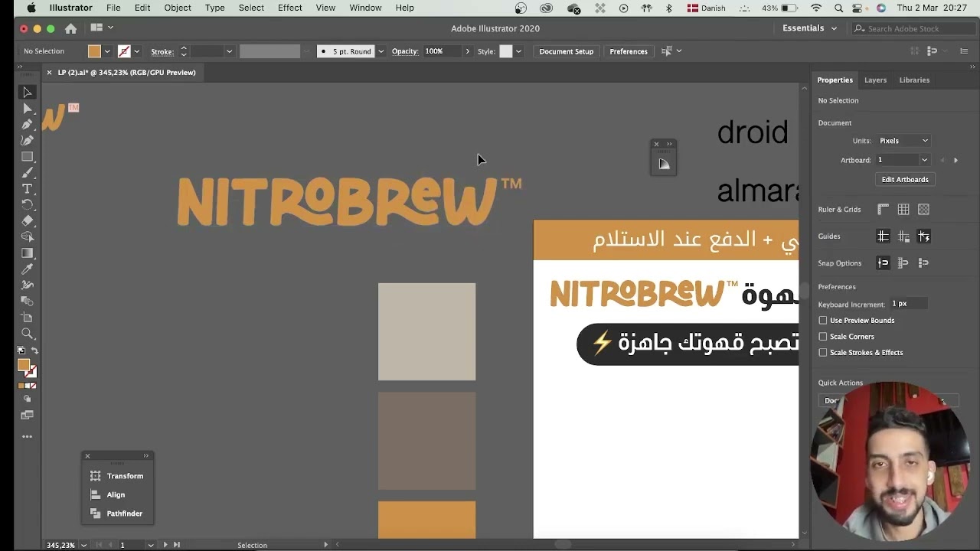Open the Object menu
980x551 pixels.
[x=178, y=8]
